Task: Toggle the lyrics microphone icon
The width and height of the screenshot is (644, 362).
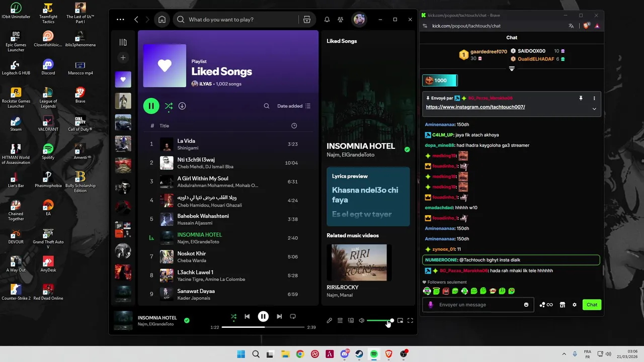Action: click(x=329, y=320)
